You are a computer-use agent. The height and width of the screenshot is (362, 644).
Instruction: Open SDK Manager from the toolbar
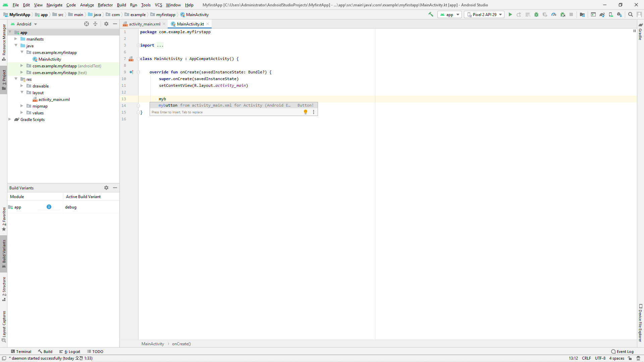pos(619,14)
